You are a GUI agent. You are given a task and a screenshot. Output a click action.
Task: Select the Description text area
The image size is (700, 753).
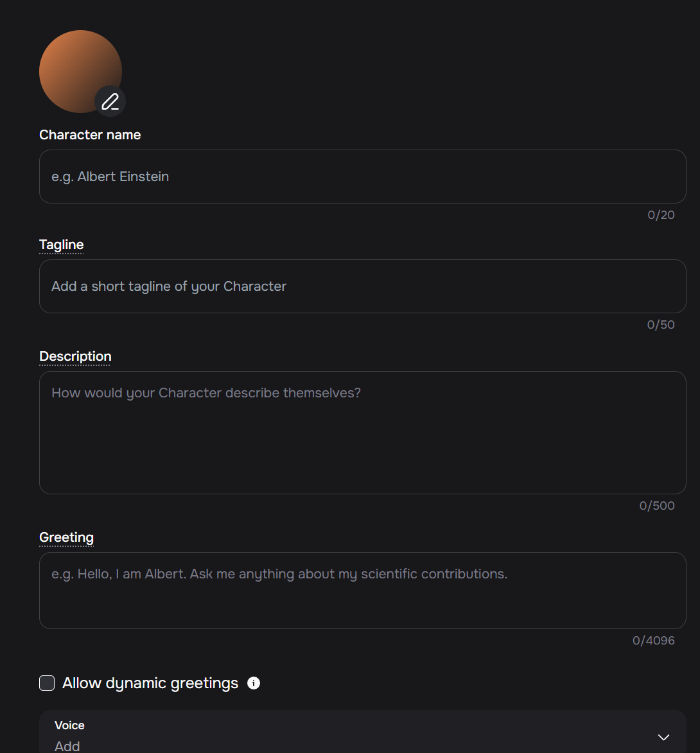[x=362, y=433]
